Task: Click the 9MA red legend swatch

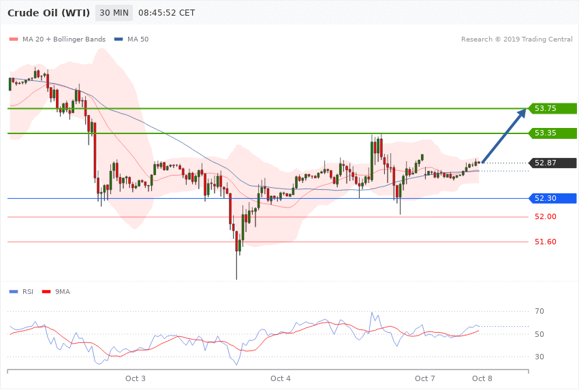Action: (46, 292)
